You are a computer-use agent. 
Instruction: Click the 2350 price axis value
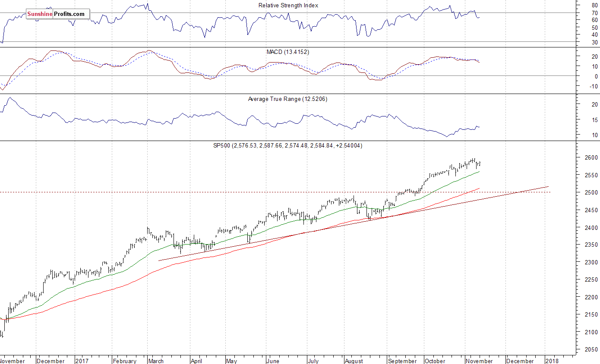coord(591,245)
